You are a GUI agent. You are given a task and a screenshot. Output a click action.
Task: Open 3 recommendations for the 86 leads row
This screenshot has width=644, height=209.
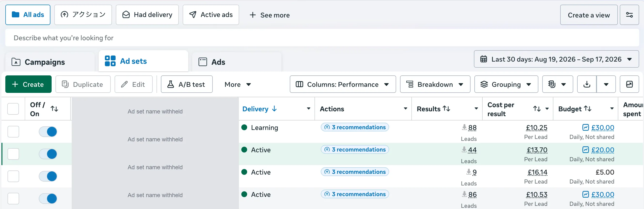coord(355,194)
